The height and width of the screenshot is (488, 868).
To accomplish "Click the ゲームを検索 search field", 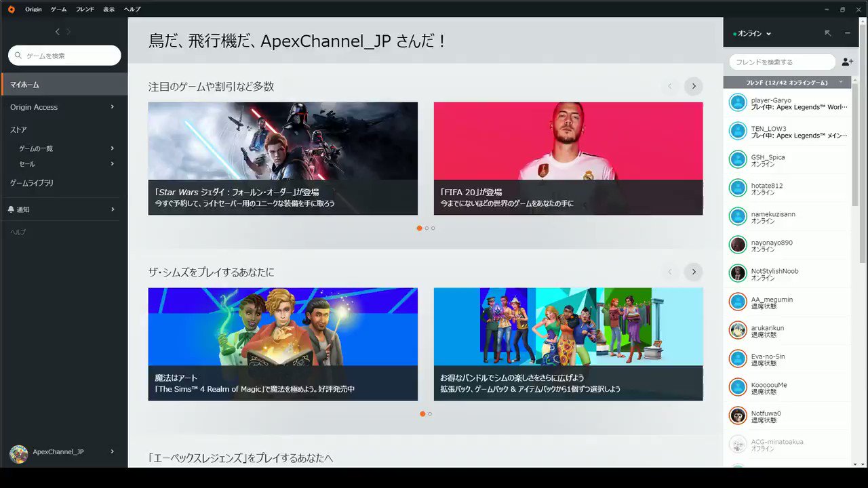I will click(64, 56).
